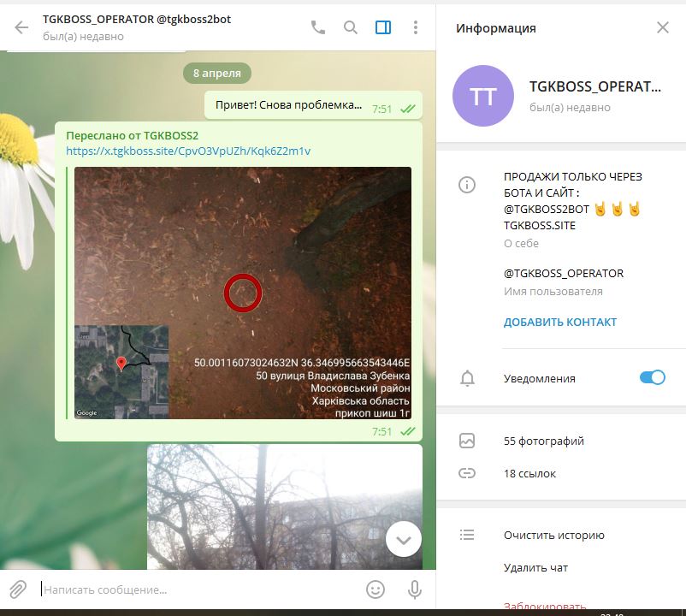Click the embedded Google map thumbnail
The image size is (686, 616).
tap(121, 372)
